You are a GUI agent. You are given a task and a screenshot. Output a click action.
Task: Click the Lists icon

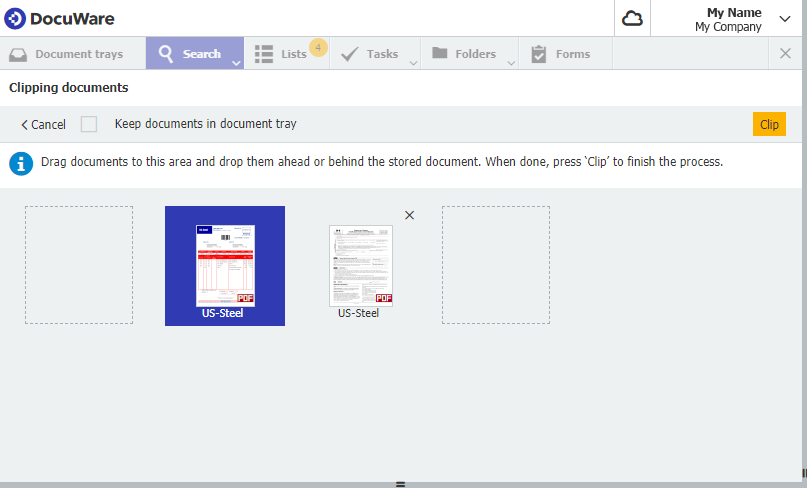(263, 54)
